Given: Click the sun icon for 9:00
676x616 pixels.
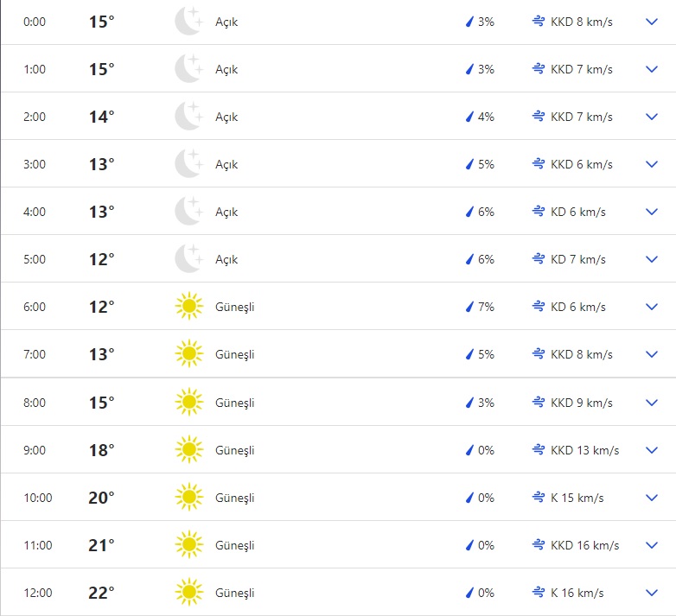Looking at the screenshot, I should point(188,450).
